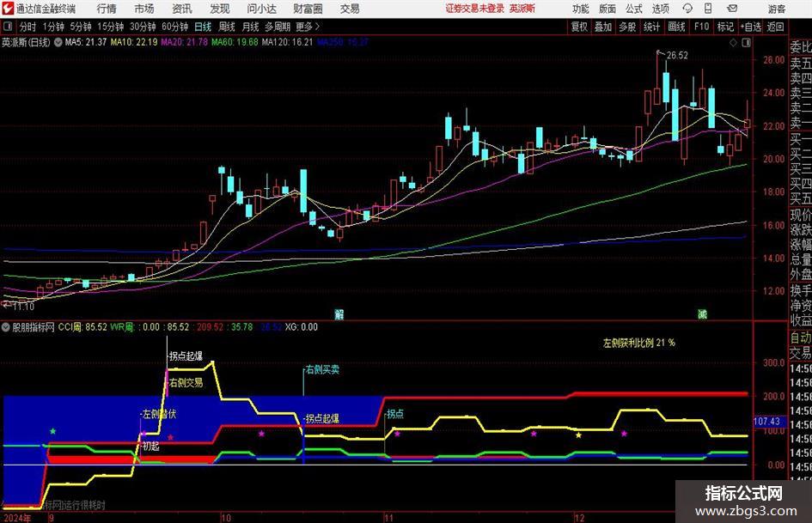Screen dimensions: 812x523
Task: Click the MA120: 16.21 value
Action: (287, 42)
